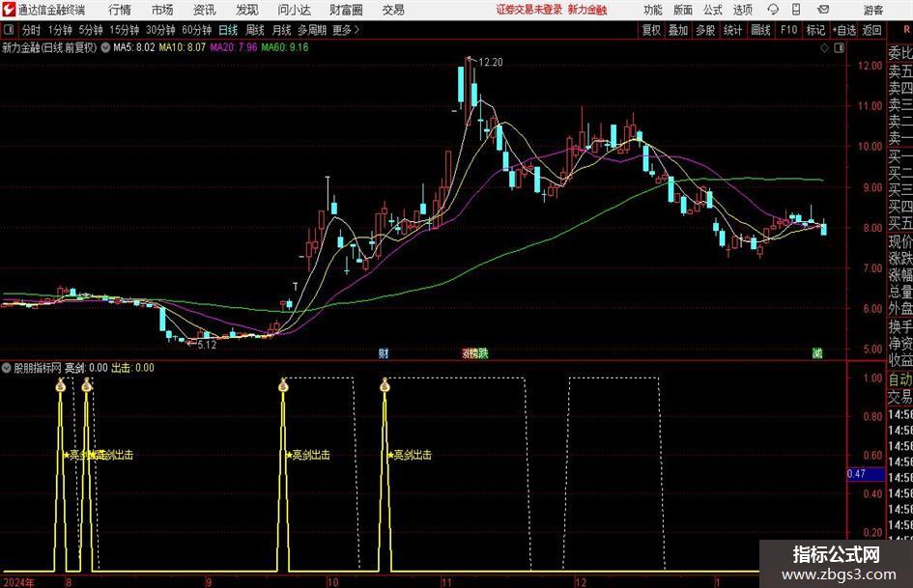
Task: Open the 市场 menu
Action: [162, 10]
